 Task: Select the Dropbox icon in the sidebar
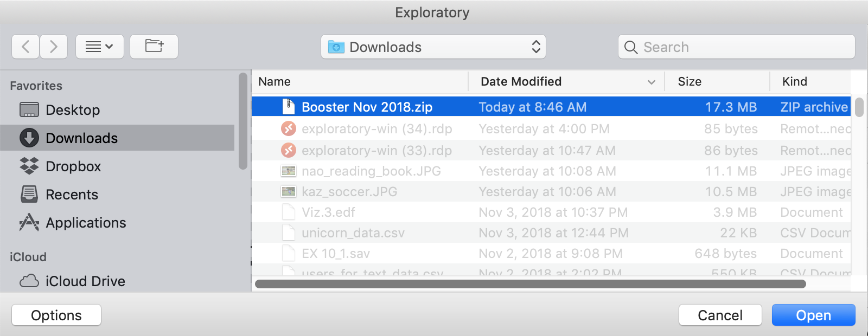tap(29, 166)
